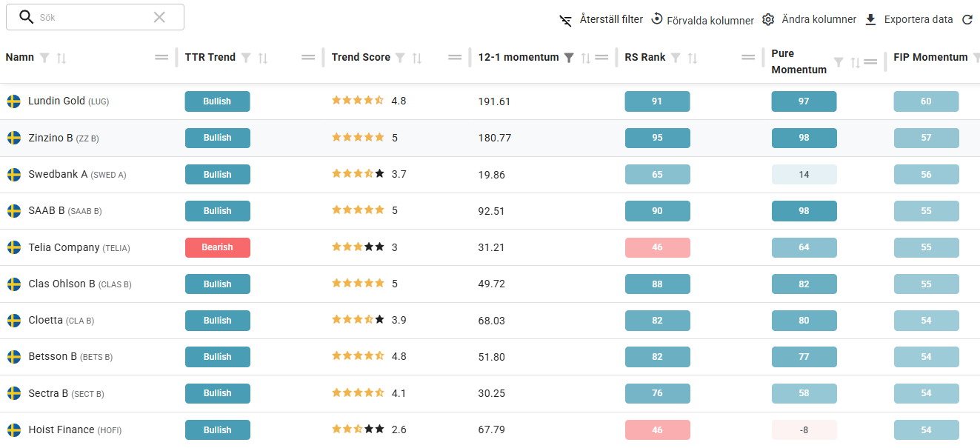Sort by RS Rank arrows
This screenshot has width=980, height=448.
[693, 58]
